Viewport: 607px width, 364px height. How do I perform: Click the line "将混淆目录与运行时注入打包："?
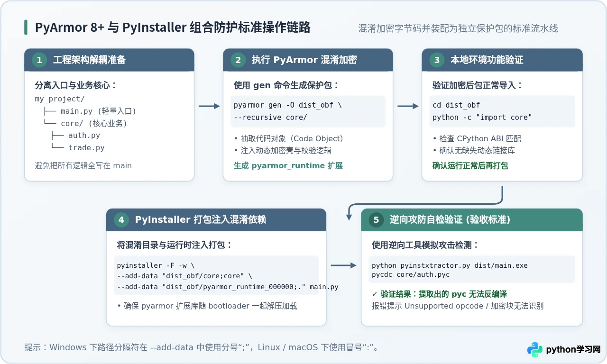[x=175, y=245]
